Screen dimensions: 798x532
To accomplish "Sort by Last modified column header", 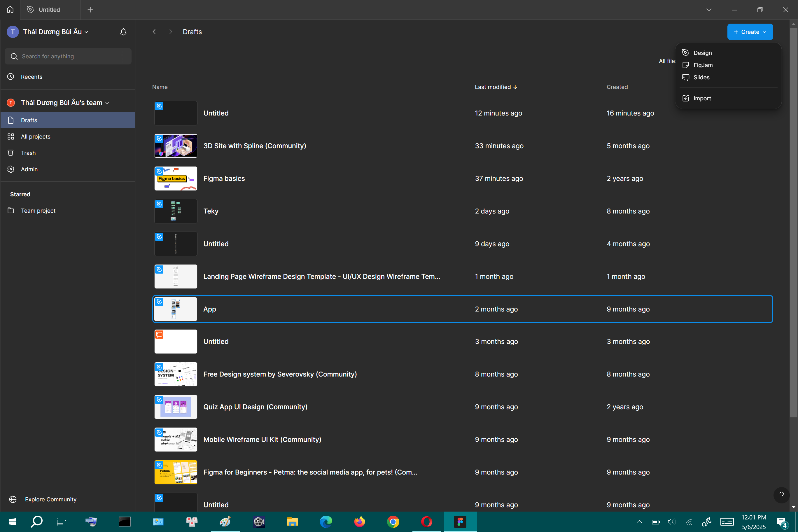I will [x=496, y=87].
